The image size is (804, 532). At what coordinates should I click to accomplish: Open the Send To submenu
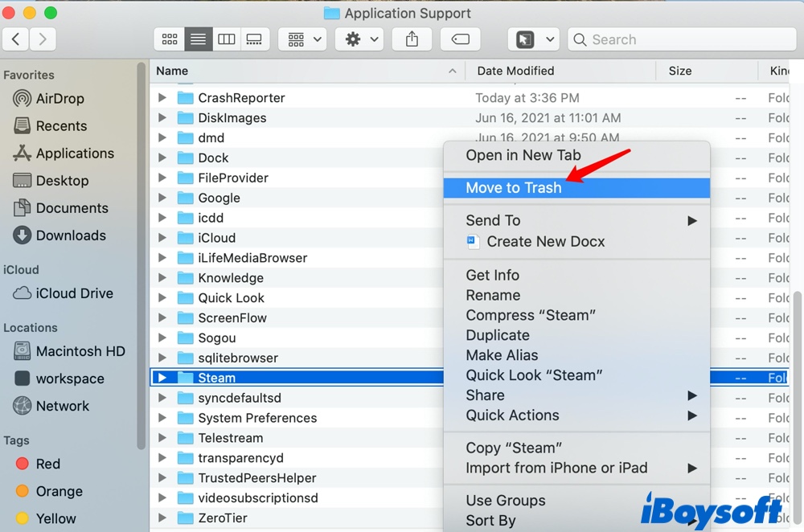[x=576, y=220]
